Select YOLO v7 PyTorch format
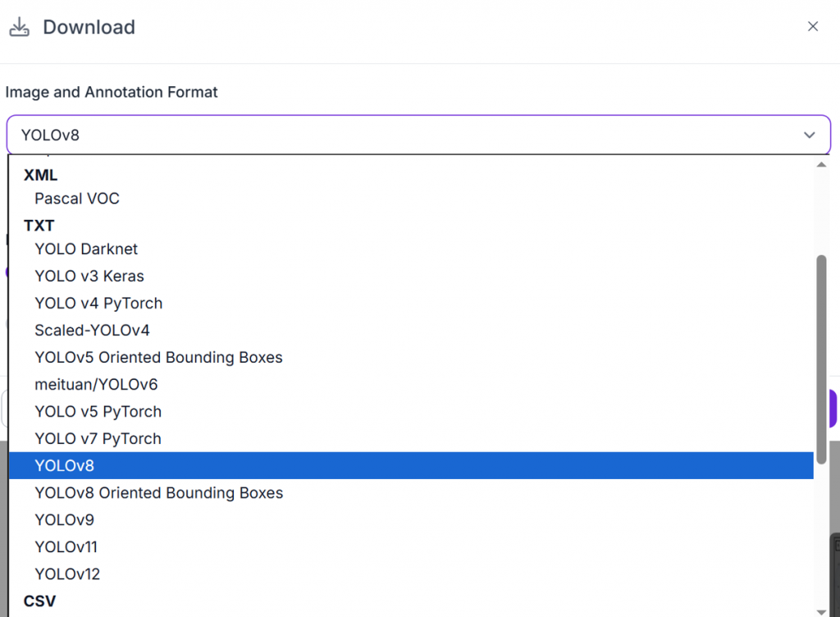This screenshot has width=840, height=617. coord(98,439)
